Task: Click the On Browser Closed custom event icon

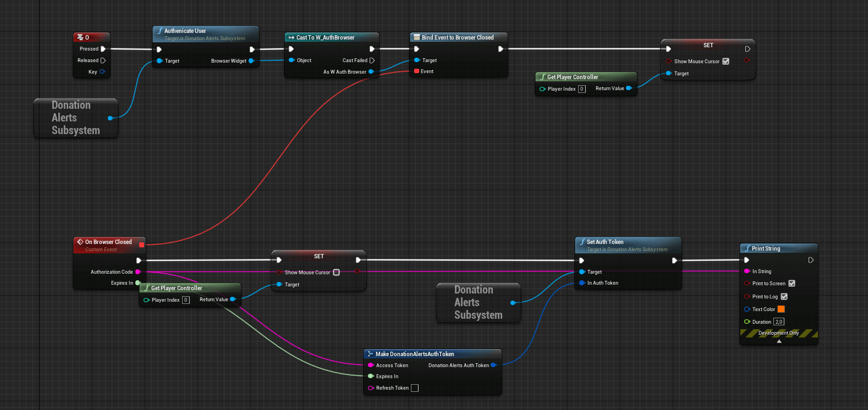Action: (80, 242)
